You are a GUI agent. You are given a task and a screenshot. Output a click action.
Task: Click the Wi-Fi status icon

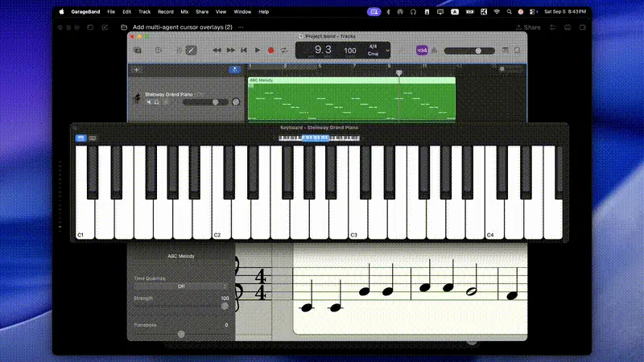click(x=497, y=12)
